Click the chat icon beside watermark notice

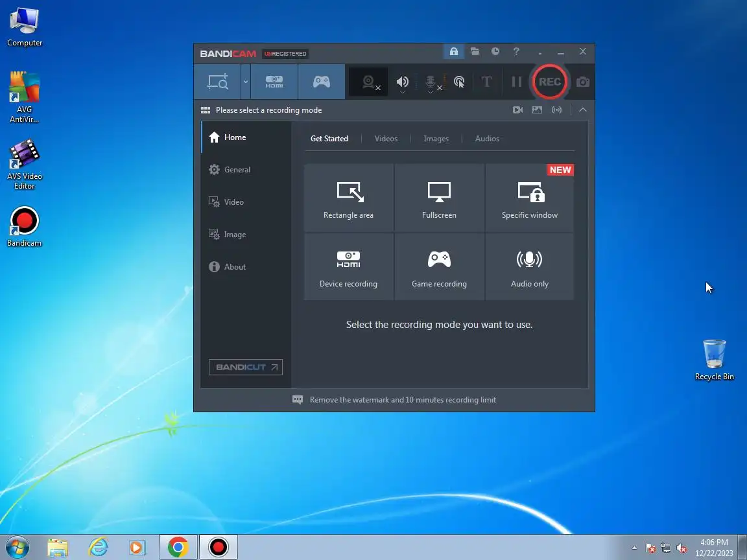[298, 399]
